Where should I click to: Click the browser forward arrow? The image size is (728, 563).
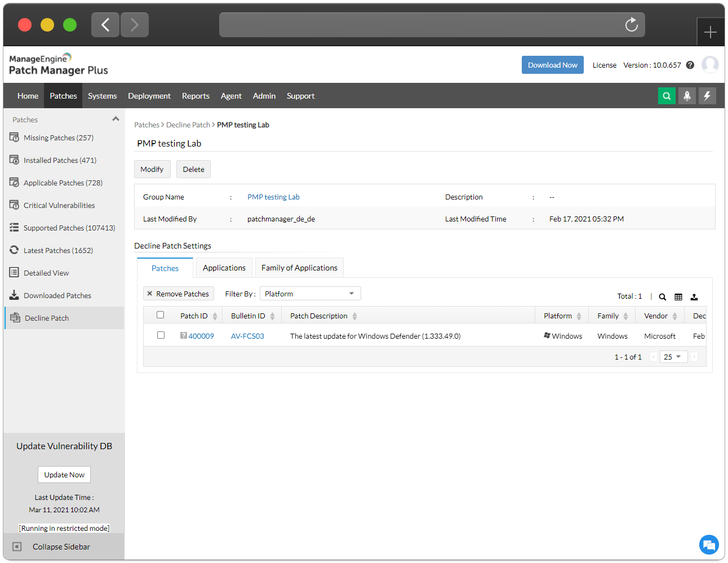tap(135, 24)
